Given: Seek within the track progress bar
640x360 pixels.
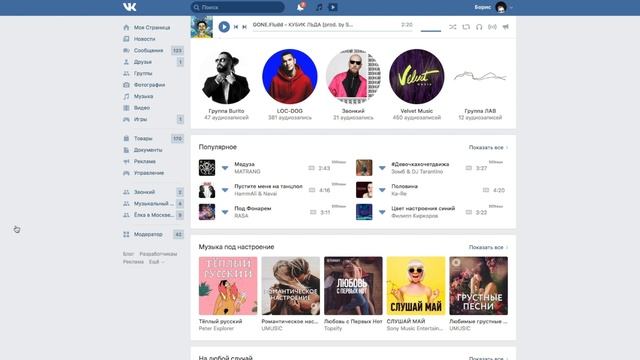Looking at the screenshot, I should click(x=333, y=31).
